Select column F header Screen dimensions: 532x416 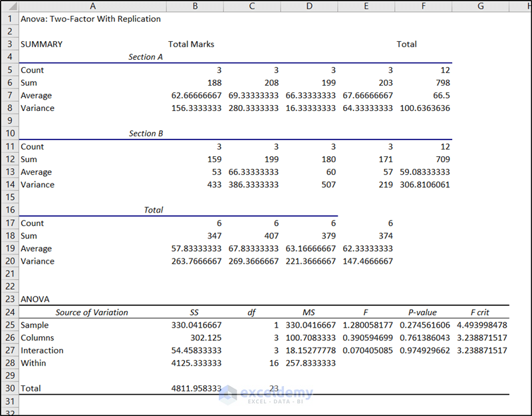424,6
